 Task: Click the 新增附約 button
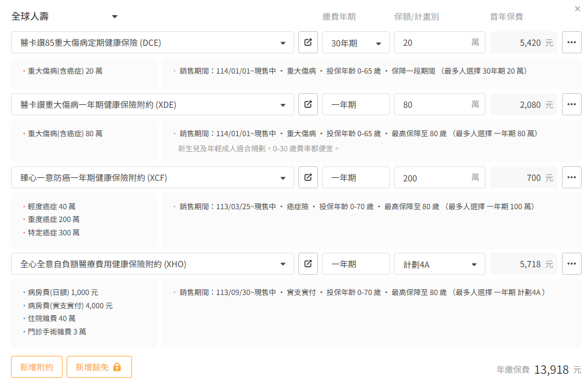coord(36,367)
